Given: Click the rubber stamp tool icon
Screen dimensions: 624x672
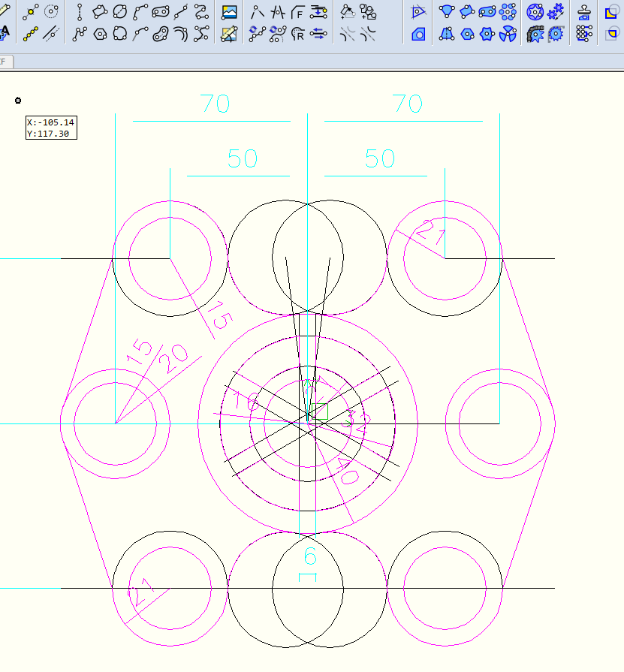Looking at the screenshot, I should 583,12.
